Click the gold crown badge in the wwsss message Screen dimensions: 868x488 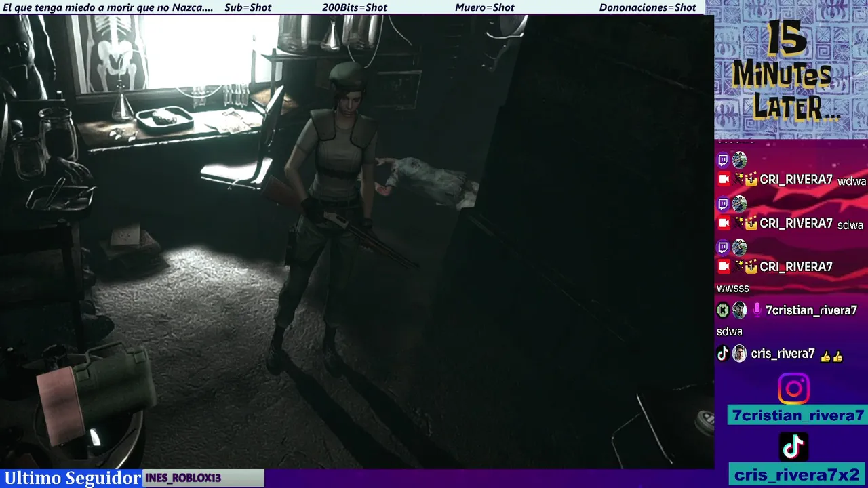pyautogui.click(x=751, y=266)
